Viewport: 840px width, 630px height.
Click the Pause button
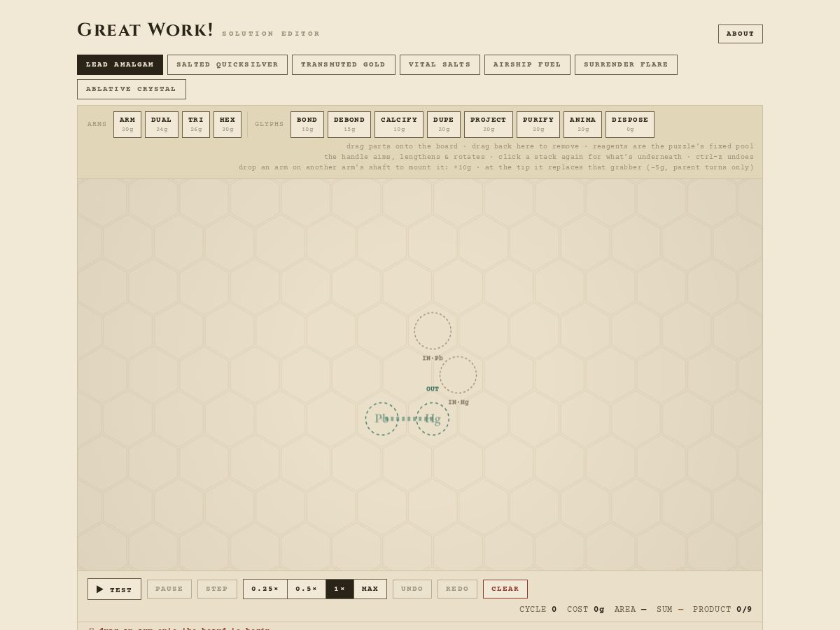[x=169, y=589]
